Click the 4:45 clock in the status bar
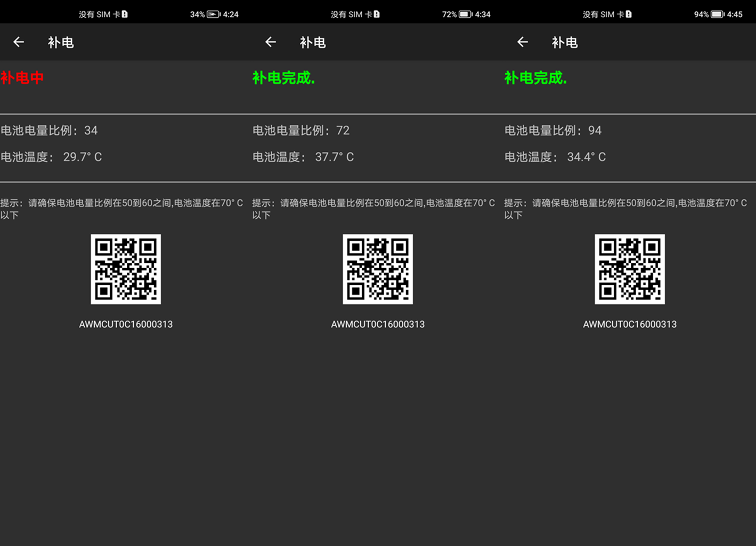The width and height of the screenshot is (756, 546). [x=735, y=14]
